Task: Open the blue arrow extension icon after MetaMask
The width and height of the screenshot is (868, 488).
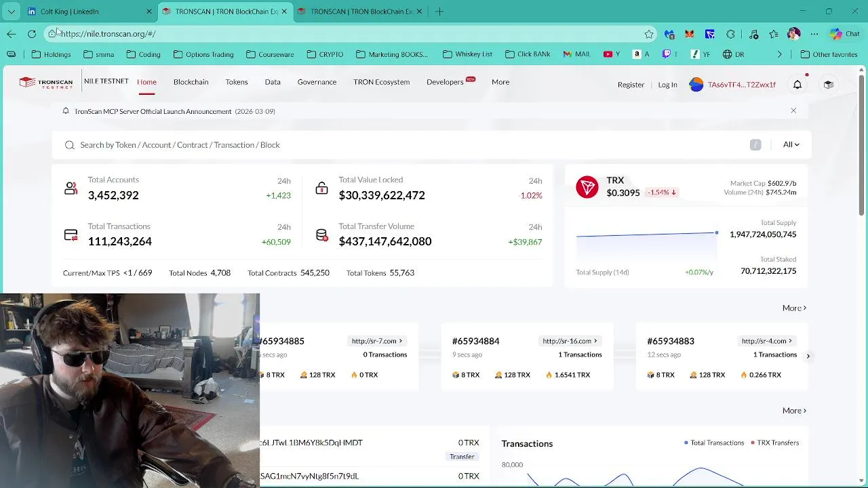Action: click(710, 34)
